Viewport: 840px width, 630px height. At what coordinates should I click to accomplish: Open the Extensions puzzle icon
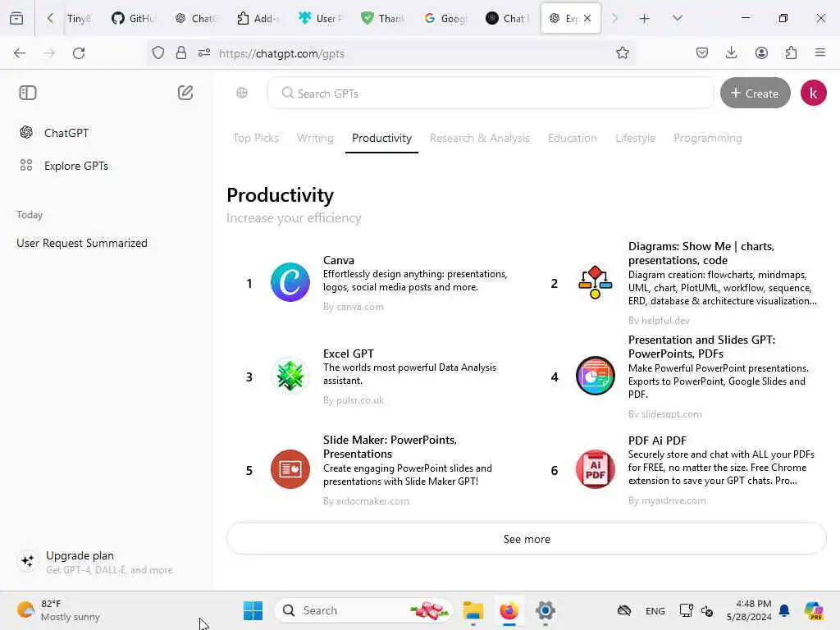pyautogui.click(x=791, y=52)
